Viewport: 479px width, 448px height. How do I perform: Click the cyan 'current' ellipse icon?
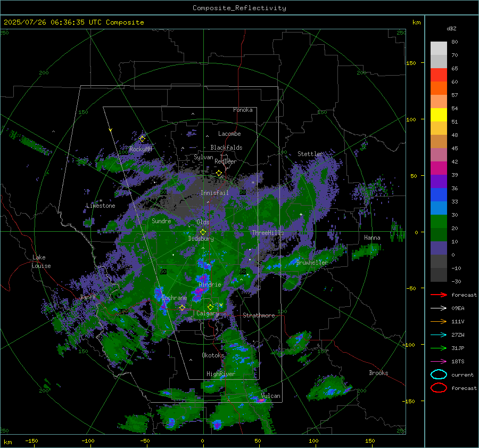(x=439, y=374)
